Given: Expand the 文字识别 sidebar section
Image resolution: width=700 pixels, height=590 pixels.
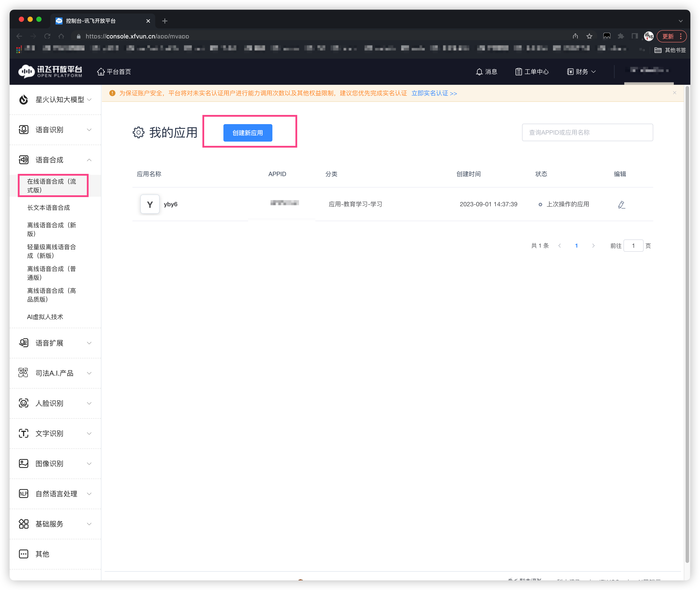Looking at the screenshot, I should 89,434.
